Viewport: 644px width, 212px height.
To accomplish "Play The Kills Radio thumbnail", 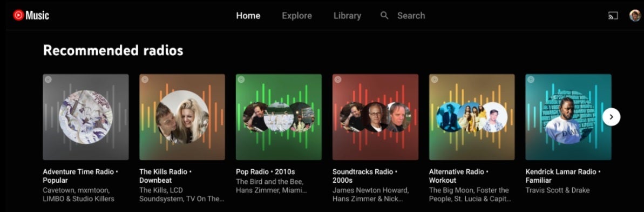I will 182,117.
